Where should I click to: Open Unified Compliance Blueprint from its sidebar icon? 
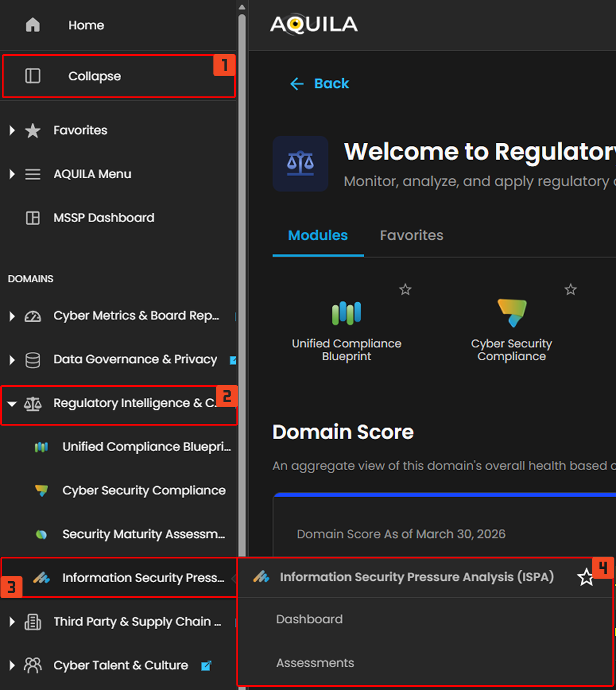[41, 447]
